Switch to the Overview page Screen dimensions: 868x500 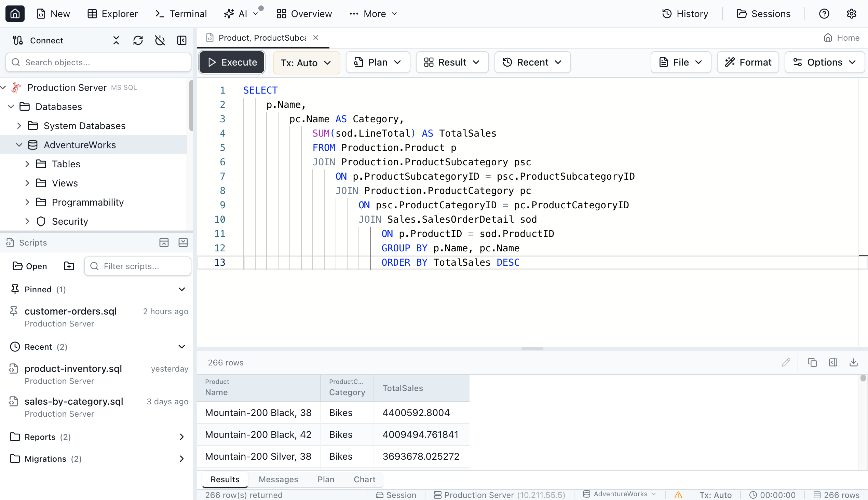coord(304,14)
